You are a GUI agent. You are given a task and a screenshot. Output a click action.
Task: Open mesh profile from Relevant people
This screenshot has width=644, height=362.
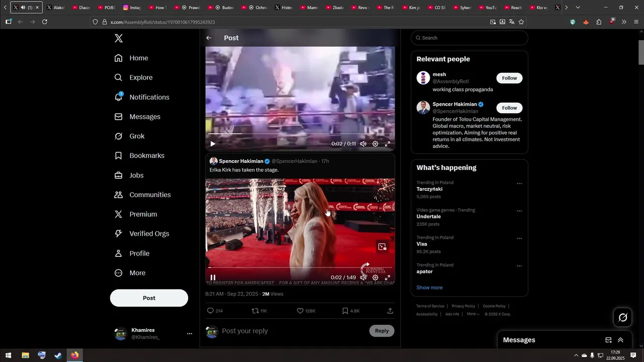[439, 74]
